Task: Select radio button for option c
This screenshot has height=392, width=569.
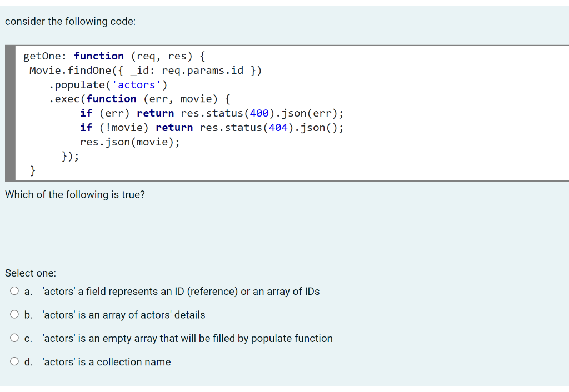Action: click(x=14, y=337)
